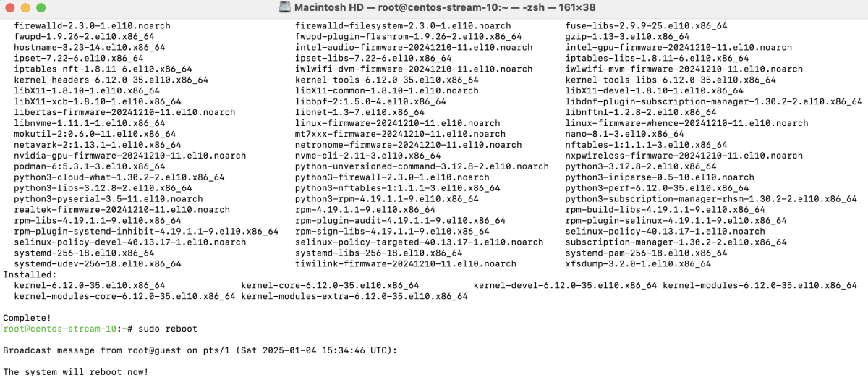Click the 'The system will reboot now!' message
Viewport: 868px width, 388px height.
(76, 372)
